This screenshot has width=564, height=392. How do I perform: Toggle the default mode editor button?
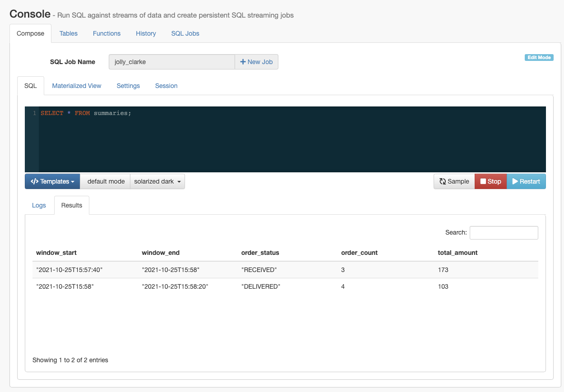106,181
